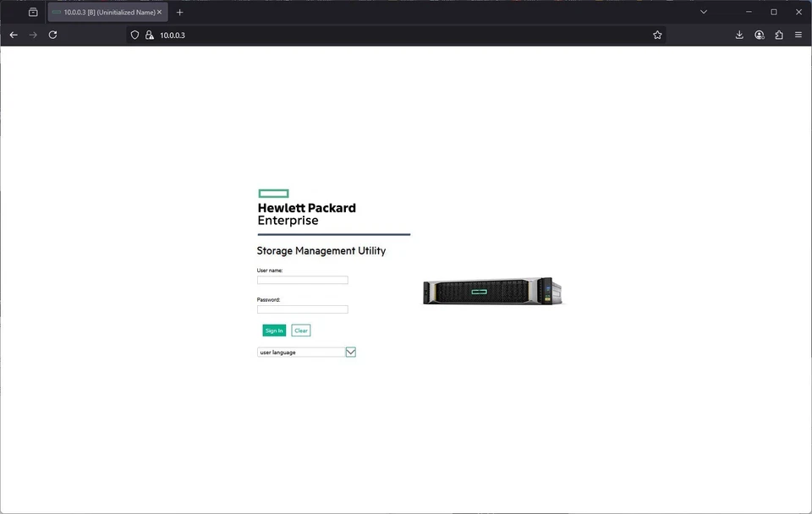Click inside the Password field
Image resolution: width=812 pixels, height=514 pixels.
click(x=302, y=309)
